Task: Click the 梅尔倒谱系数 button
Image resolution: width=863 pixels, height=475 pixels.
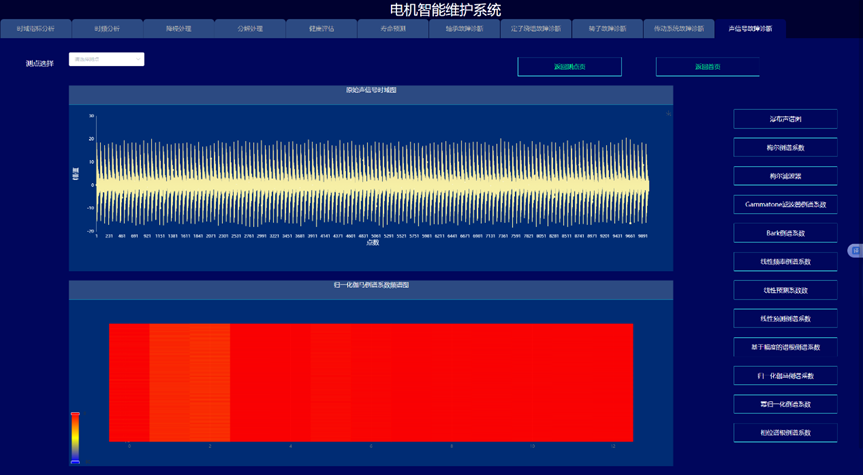Action: [785, 147]
